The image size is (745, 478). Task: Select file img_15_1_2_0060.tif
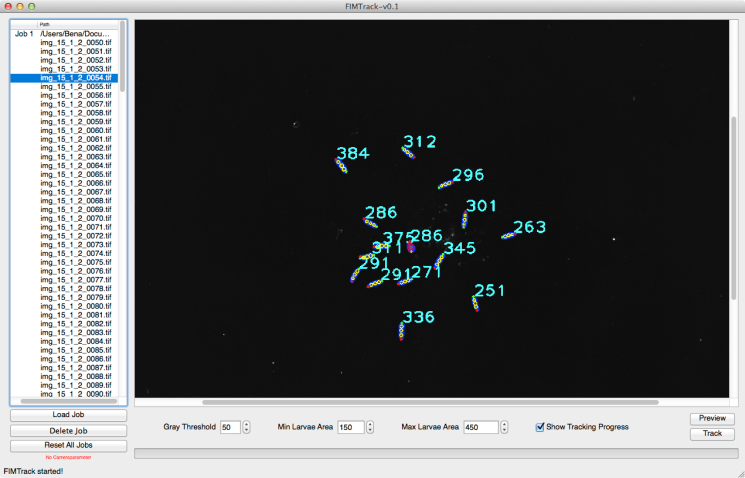coord(76,130)
